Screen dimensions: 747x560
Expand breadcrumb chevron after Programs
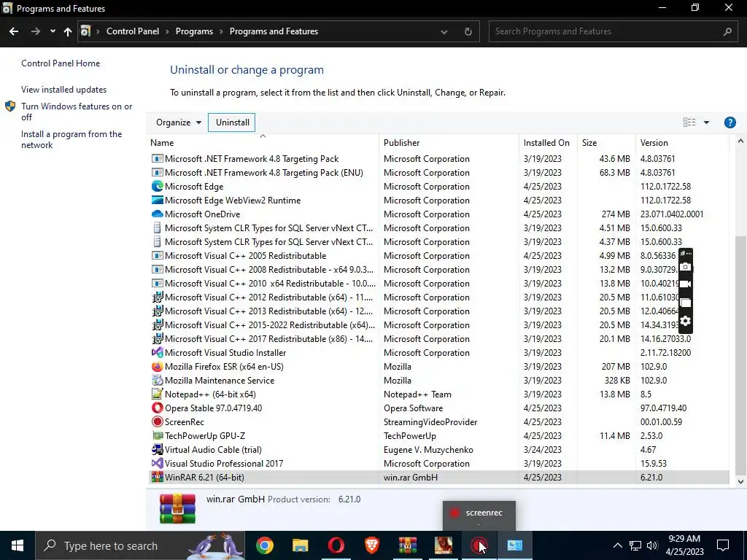pyautogui.click(x=222, y=31)
